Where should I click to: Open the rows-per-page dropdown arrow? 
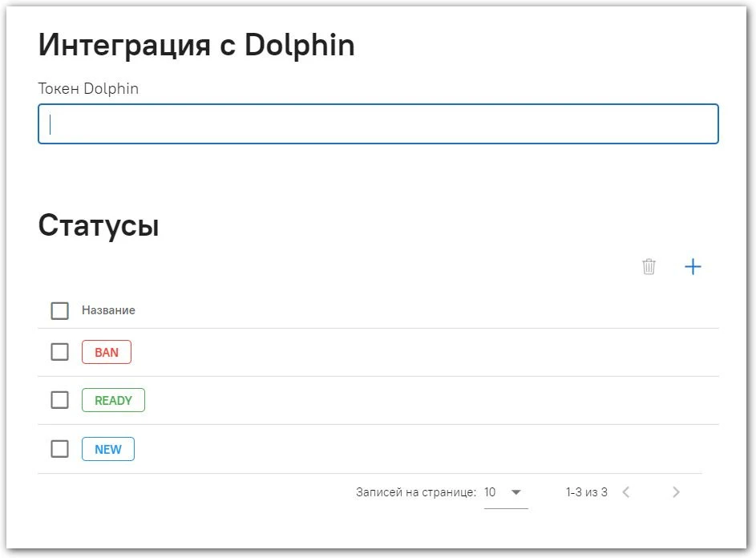click(x=516, y=492)
